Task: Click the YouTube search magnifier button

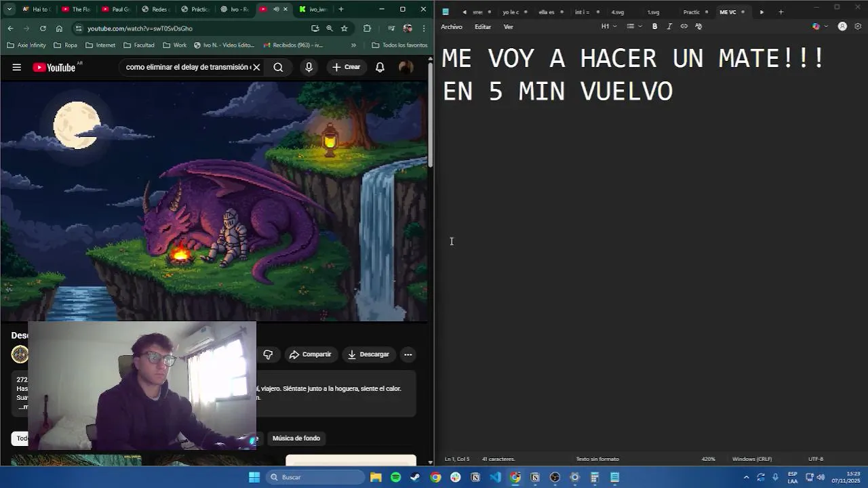Action: click(x=278, y=67)
